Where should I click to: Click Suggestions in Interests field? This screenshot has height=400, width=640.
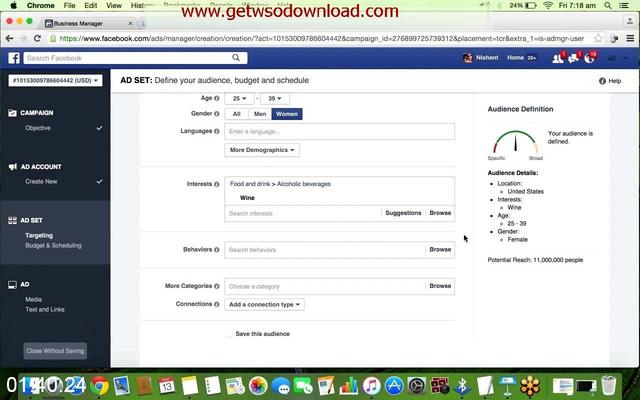[403, 213]
